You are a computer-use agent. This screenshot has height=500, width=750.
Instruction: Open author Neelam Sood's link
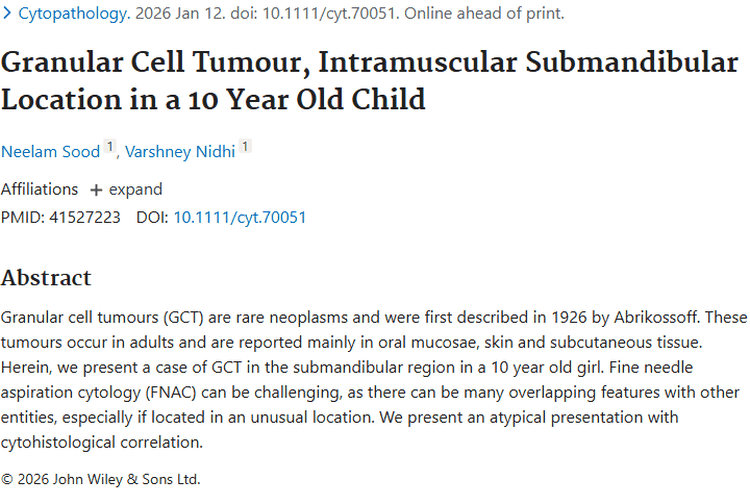click(x=50, y=151)
